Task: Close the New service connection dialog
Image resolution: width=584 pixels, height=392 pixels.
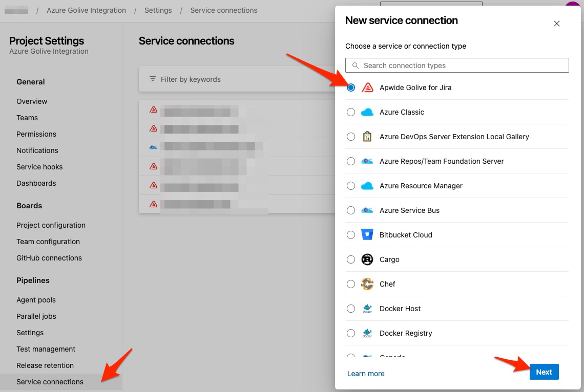Action: click(557, 24)
